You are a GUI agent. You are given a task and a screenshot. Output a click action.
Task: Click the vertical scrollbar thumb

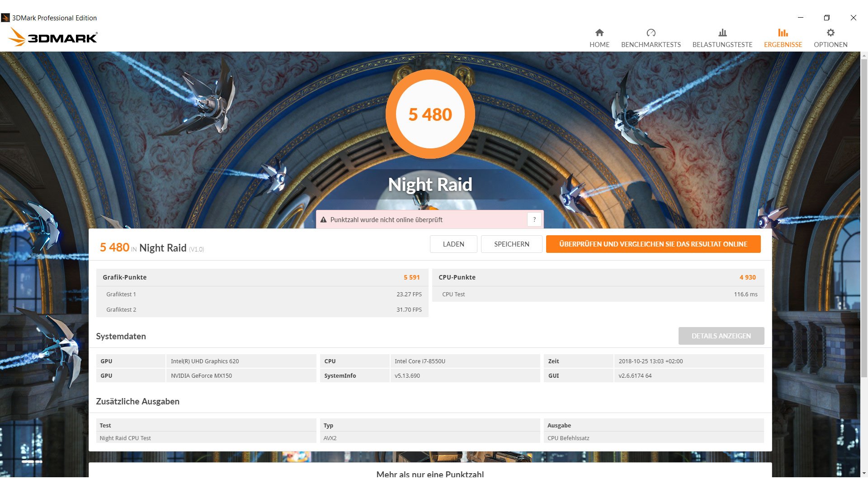tap(864, 217)
